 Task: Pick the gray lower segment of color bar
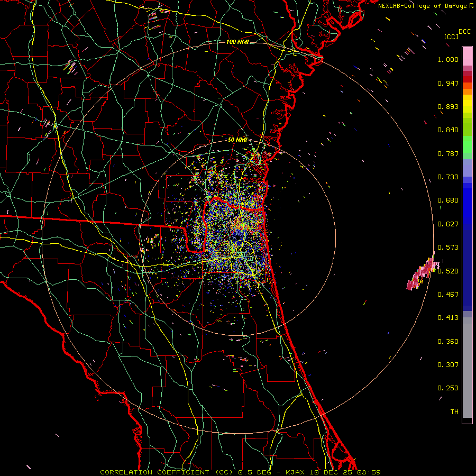467,368
